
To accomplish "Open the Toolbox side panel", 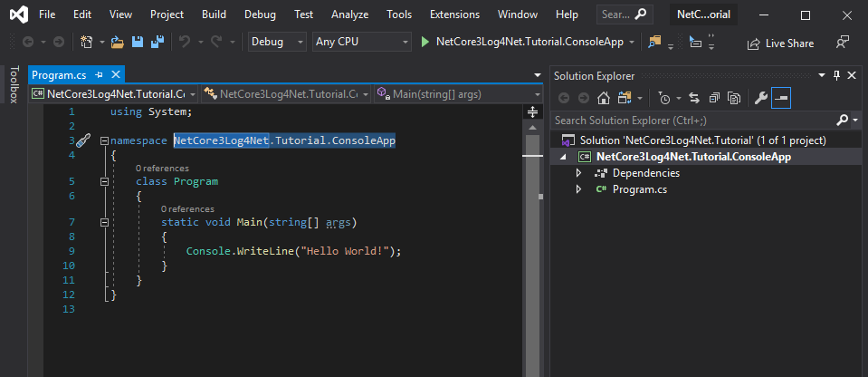I will (14, 84).
